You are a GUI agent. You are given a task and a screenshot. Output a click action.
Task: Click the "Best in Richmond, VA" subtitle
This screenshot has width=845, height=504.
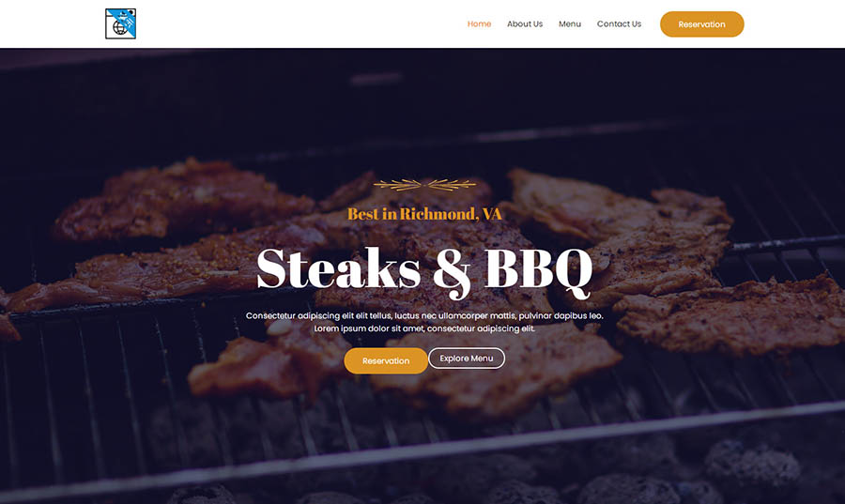pos(424,214)
